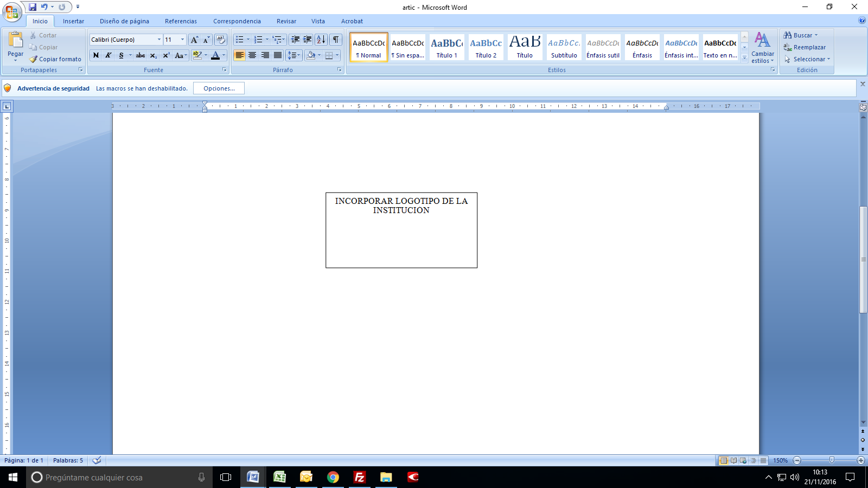Undo last action in Quick Access toolbar

click(44, 7)
